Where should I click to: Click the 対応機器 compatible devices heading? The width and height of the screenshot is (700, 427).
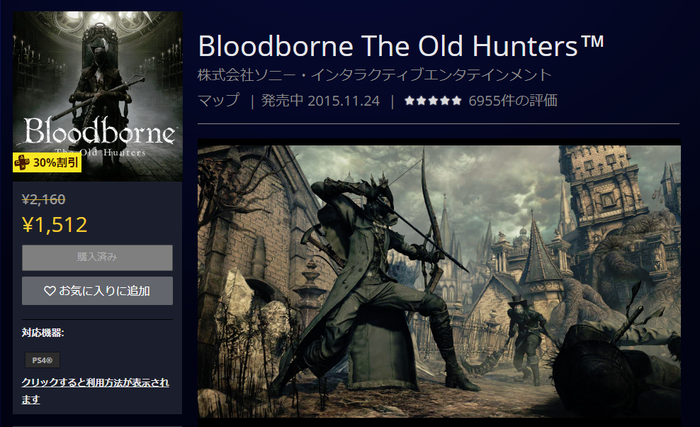click(43, 332)
